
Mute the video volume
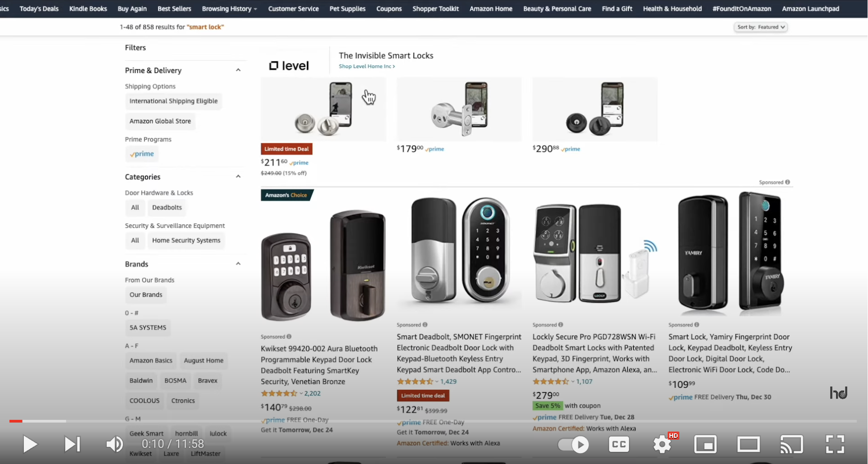(x=114, y=444)
